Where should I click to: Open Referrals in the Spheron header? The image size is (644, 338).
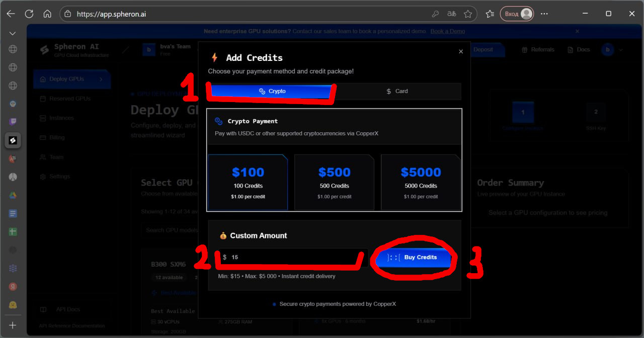coord(538,49)
